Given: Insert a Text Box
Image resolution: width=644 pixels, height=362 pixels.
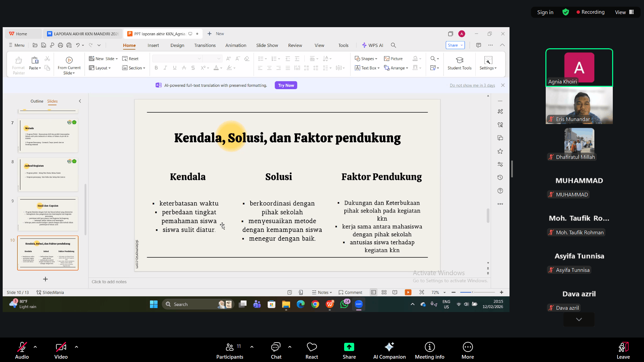Looking at the screenshot, I should point(367,68).
